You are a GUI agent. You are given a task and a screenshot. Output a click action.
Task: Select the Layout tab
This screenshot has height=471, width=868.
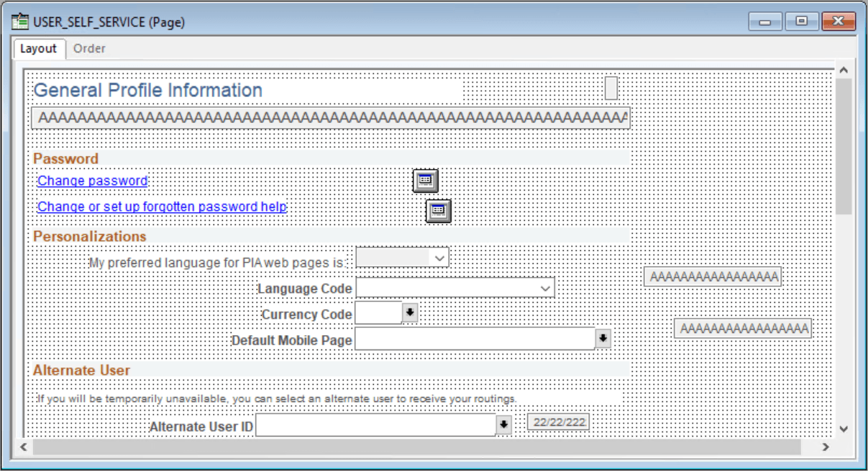tap(38, 48)
